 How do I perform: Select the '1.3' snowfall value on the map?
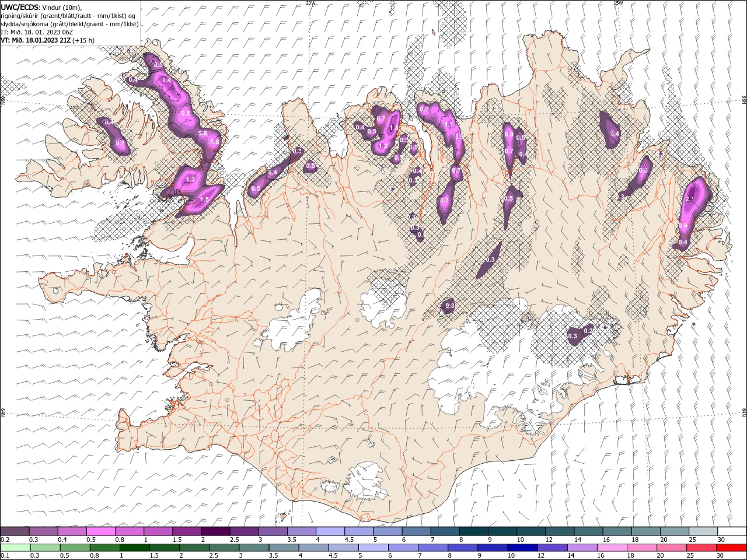190,180
